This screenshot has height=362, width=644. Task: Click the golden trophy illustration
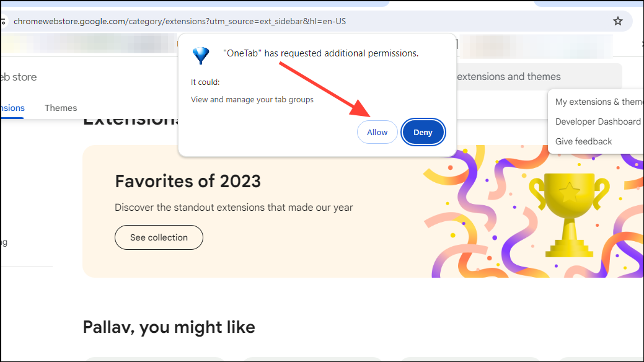coord(569,214)
